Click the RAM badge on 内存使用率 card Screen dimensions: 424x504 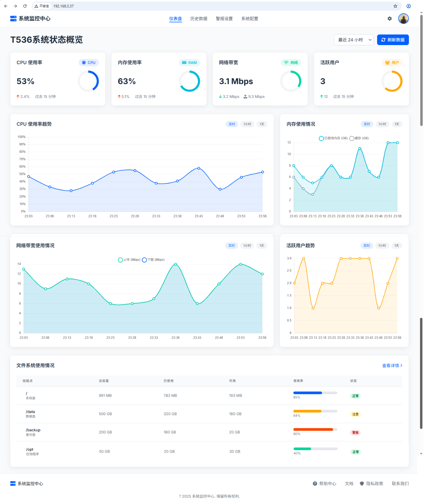(189, 63)
